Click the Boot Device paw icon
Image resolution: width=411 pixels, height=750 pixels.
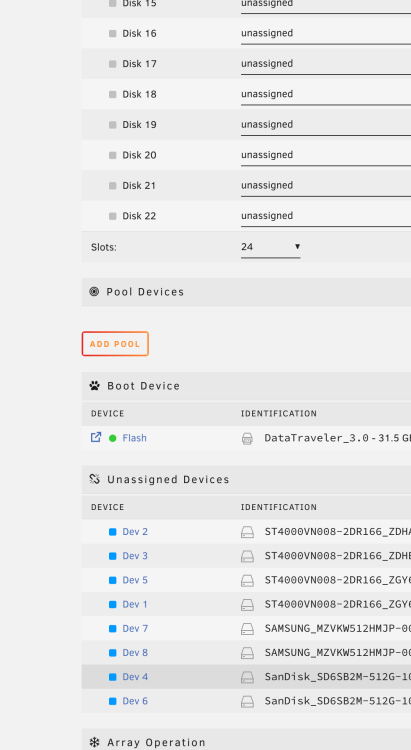pos(94,386)
